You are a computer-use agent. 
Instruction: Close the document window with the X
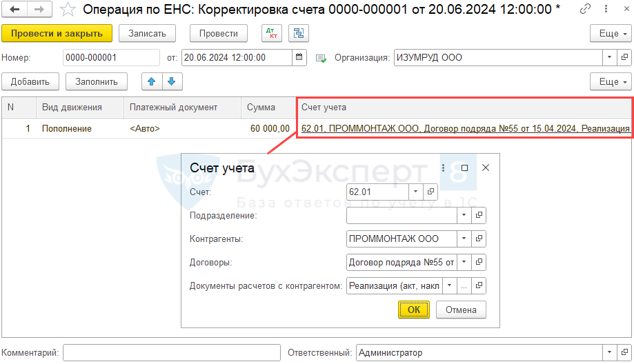pyautogui.click(x=626, y=9)
